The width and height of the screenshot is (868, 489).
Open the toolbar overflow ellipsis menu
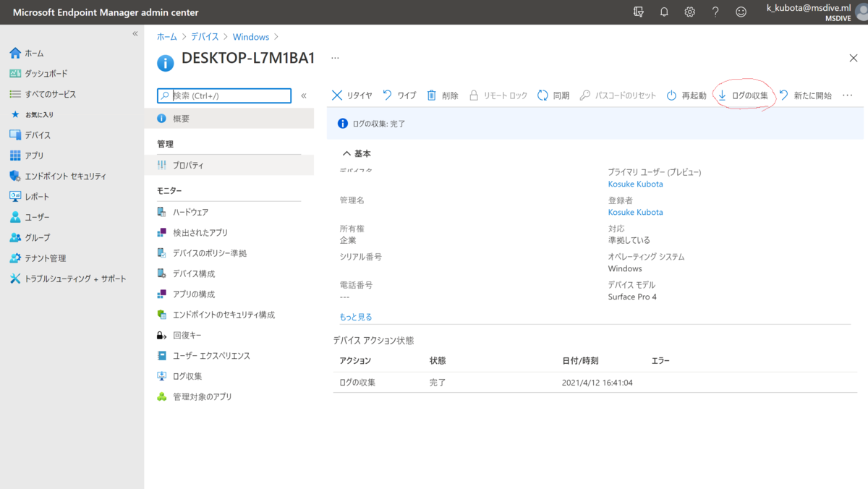tap(848, 95)
